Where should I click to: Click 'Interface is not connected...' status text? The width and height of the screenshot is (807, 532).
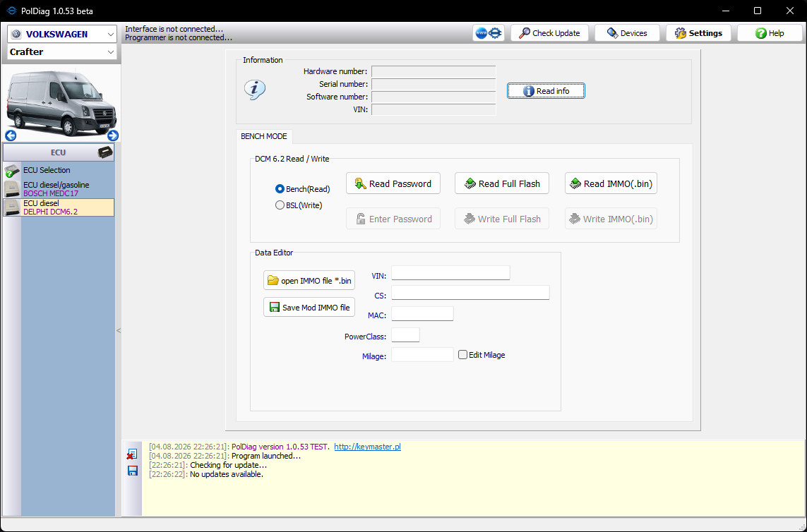pyautogui.click(x=174, y=30)
